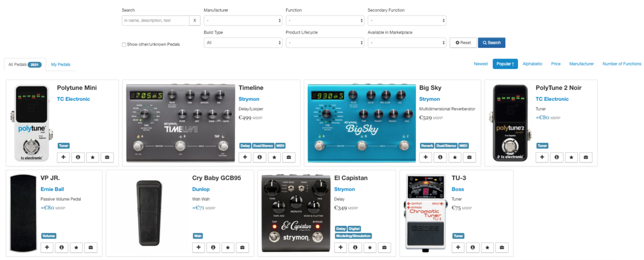Click briefcase icon on Timeline card
This screenshot has height=260, width=644.
289,157
